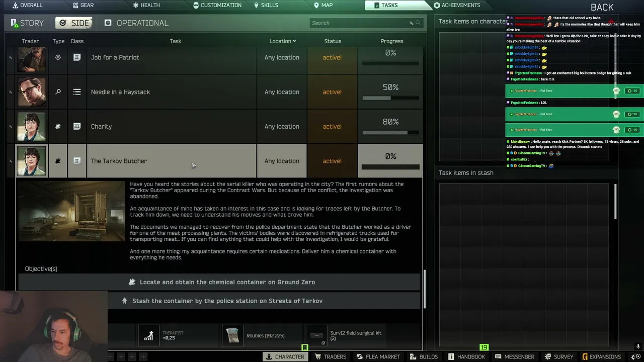
Task: Click trader portrait for Needle in a Haystack
Action: click(x=32, y=92)
